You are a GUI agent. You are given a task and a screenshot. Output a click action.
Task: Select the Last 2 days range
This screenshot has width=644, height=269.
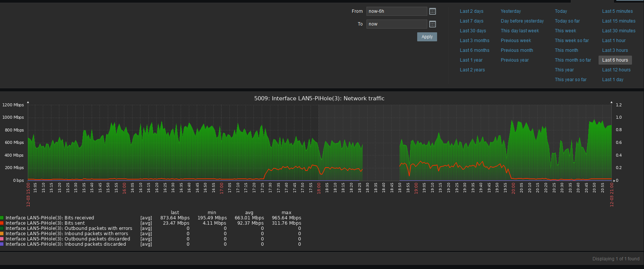pyautogui.click(x=471, y=11)
